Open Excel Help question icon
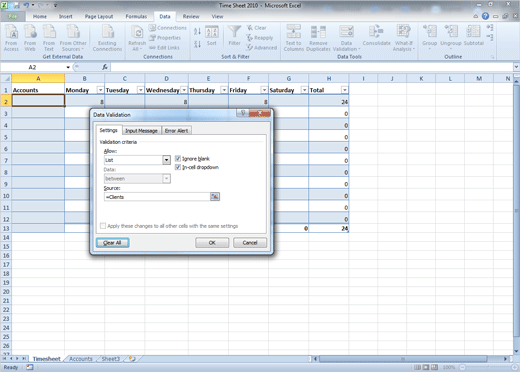 485,16
